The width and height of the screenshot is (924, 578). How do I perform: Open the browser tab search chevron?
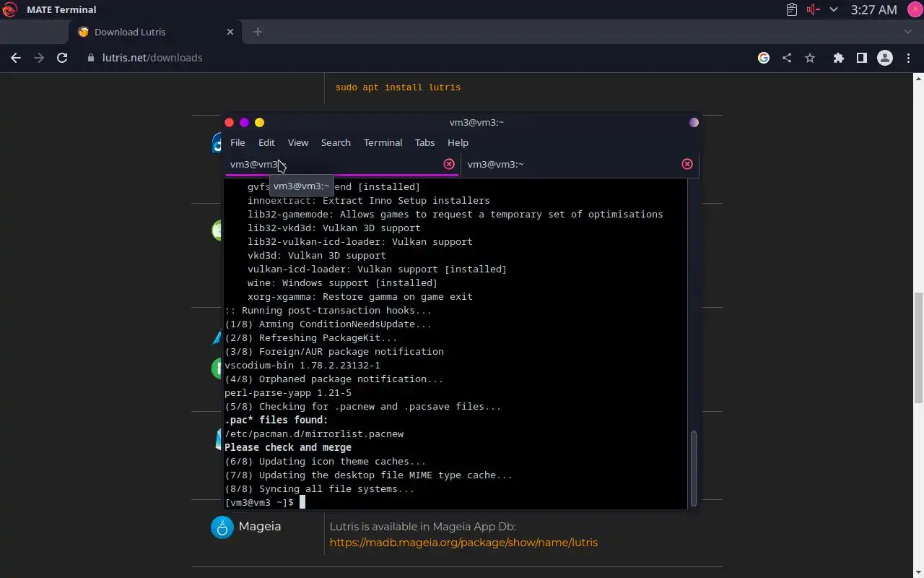pyautogui.click(x=908, y=32)
